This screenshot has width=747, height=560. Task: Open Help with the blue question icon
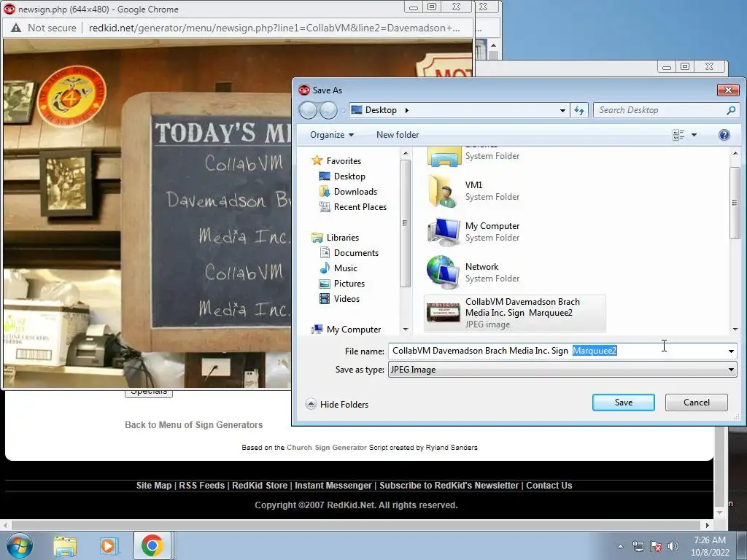(x=724, y=135)
